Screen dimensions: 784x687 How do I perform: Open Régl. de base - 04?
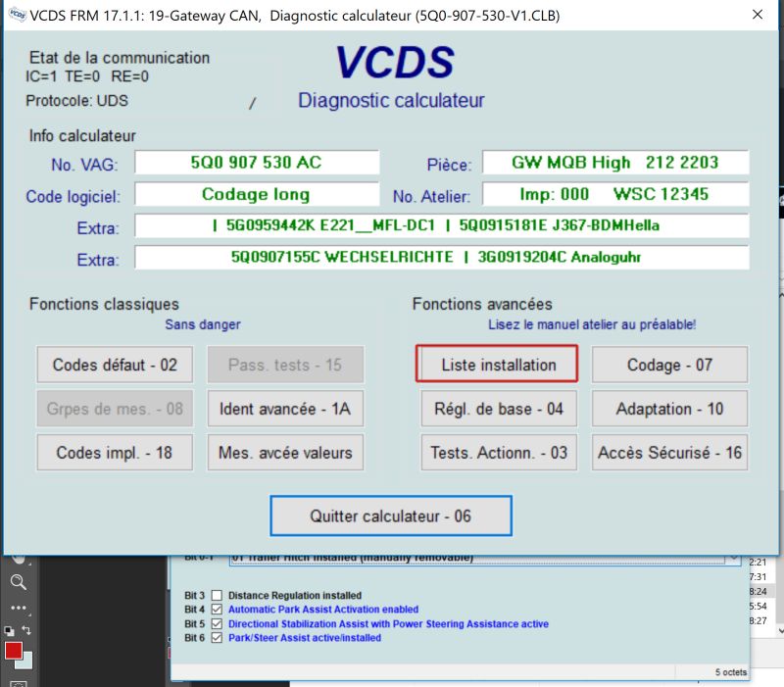coord(499,409)
